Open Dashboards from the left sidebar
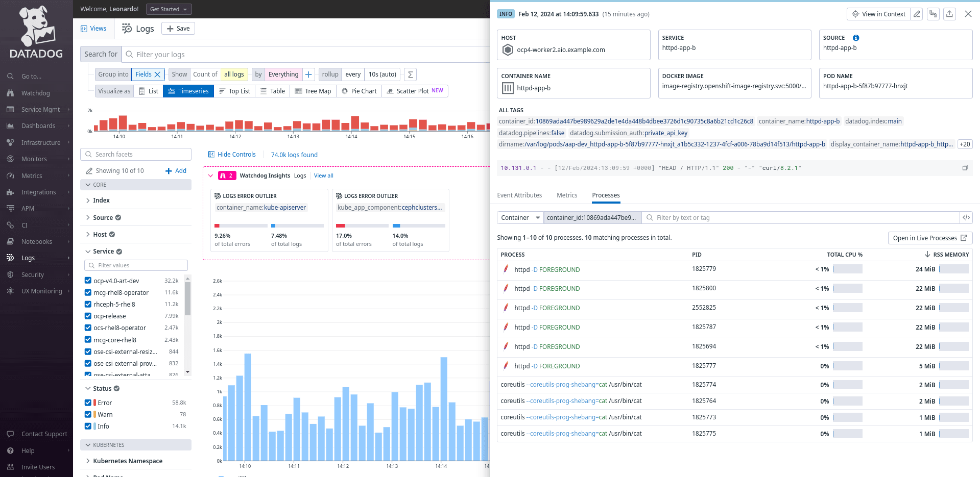980x477 pixels. pyautogui.click(x=38, y=125)
